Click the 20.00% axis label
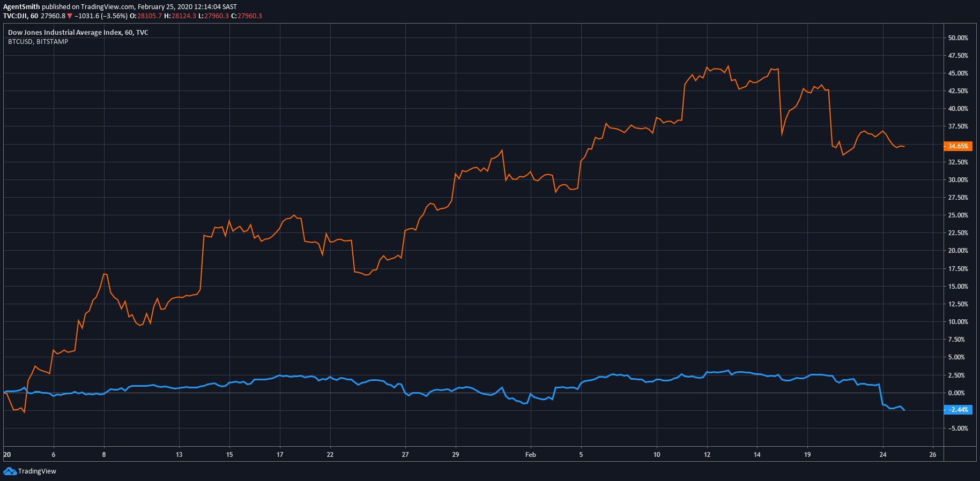Viewport: 980px width, 481px height. click(x=958, y=251)
